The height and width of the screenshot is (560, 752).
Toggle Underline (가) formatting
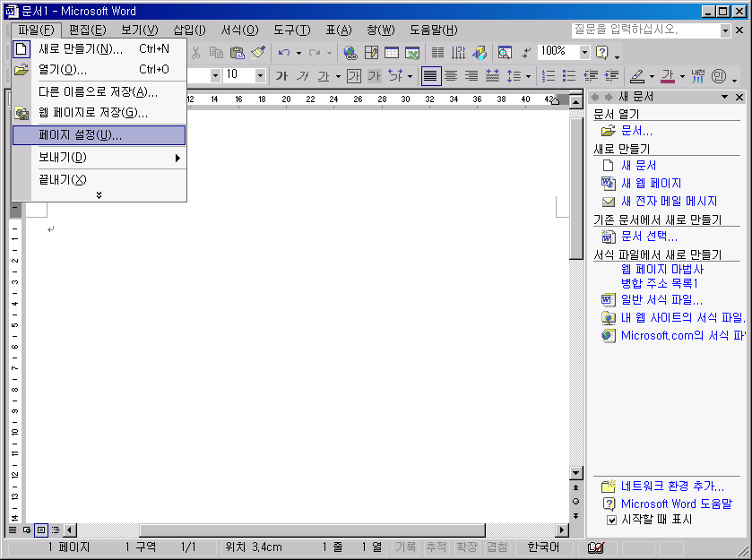click(324, 76)
